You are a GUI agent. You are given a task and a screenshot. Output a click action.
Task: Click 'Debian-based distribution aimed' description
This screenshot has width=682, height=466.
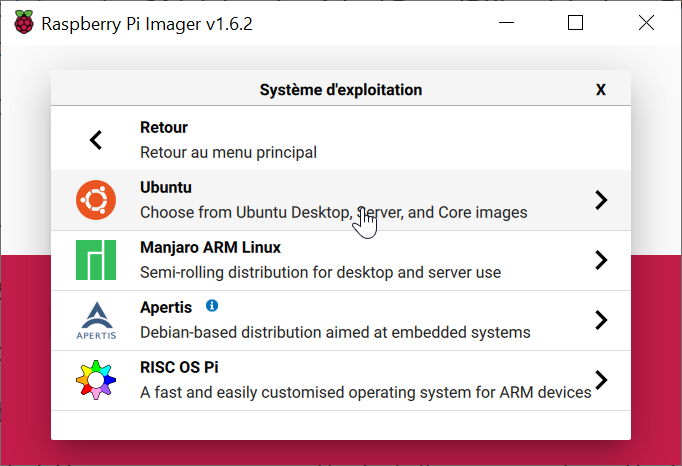(335, 333)
